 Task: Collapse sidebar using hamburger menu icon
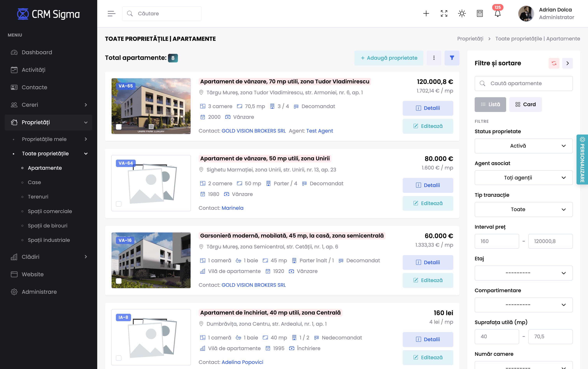(x=111, y=14)
